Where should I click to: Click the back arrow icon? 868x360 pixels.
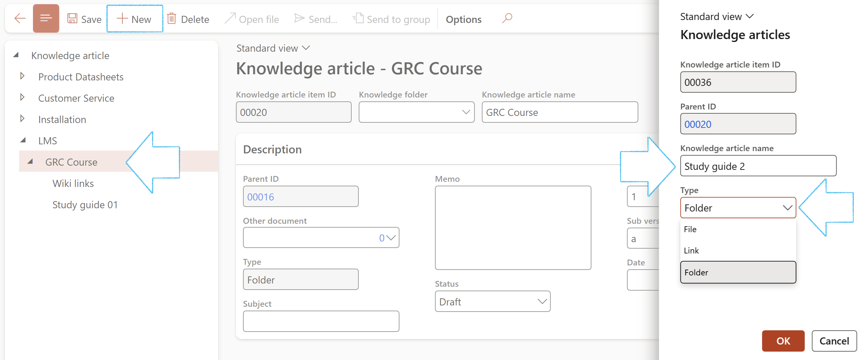coord(20,19)
